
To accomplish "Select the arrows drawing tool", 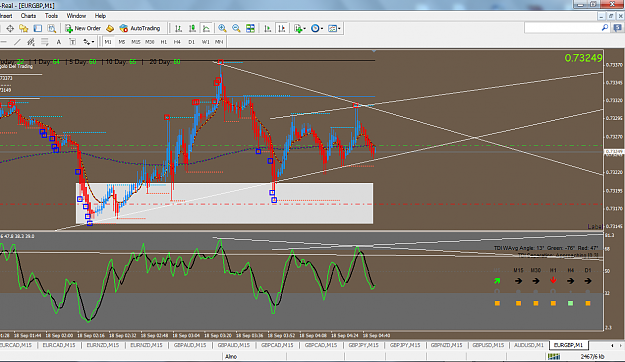I will [86, 42].
